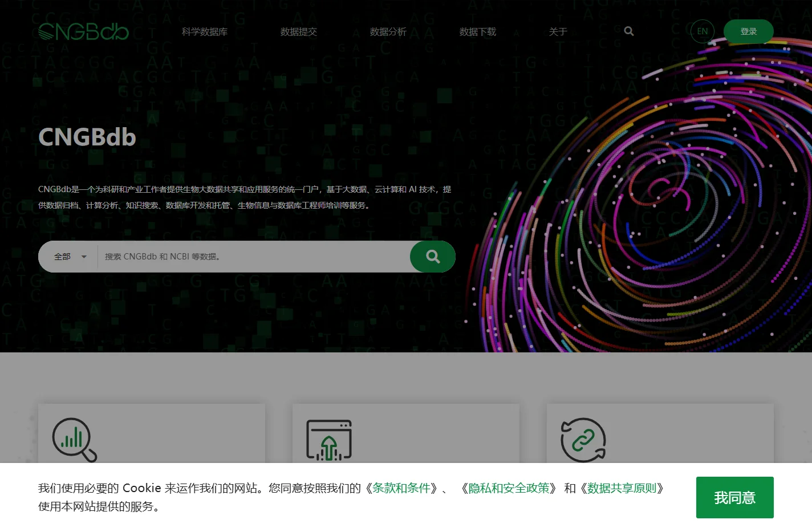Switch language with the EN button

point(703,31)
